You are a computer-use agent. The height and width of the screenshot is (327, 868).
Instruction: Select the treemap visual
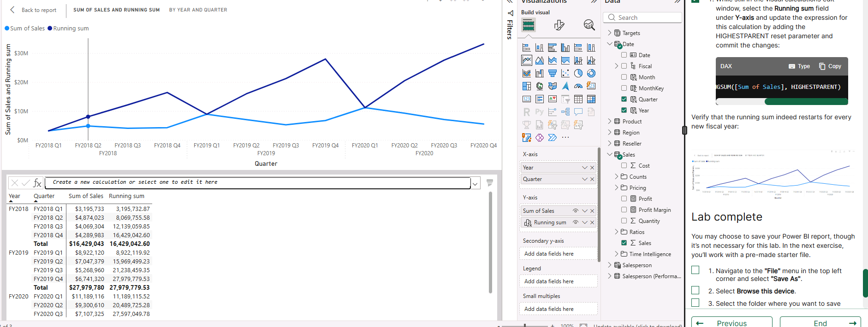click(x=526, y=86)
